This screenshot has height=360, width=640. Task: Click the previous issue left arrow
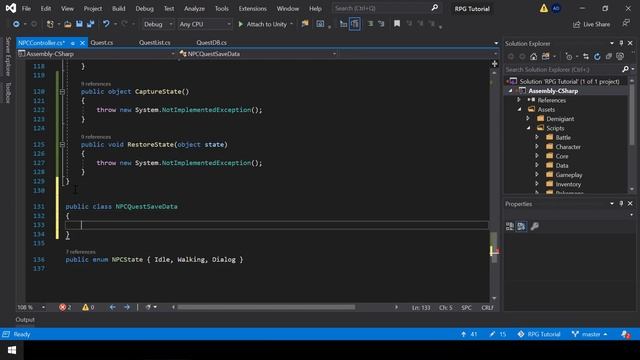pos(113,307)
